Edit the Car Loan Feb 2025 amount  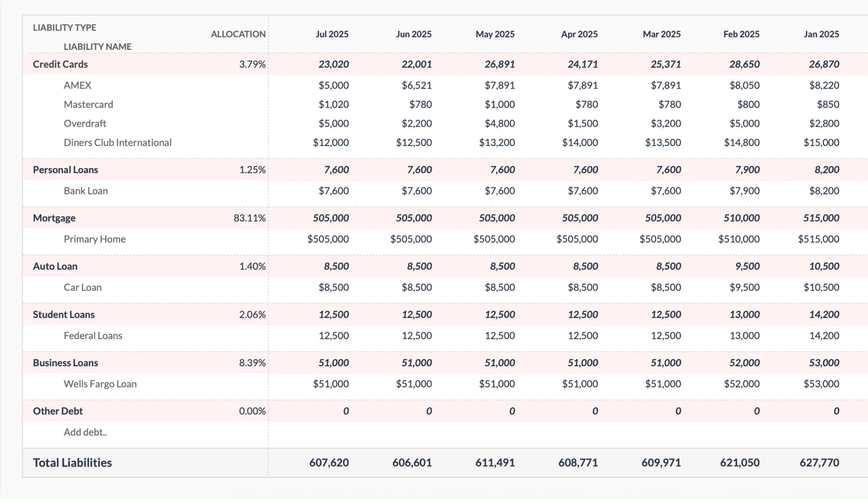click(744, 287)
